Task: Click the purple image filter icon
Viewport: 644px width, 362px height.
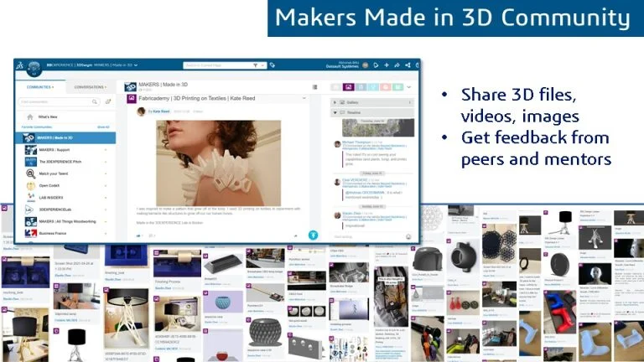Action: (347, 86)
